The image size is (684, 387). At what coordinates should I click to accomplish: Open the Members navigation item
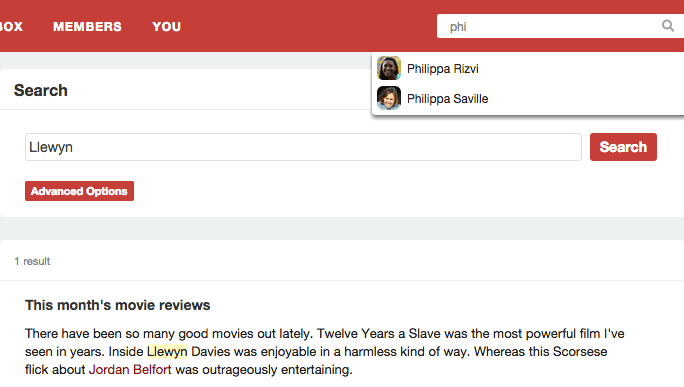87,27
